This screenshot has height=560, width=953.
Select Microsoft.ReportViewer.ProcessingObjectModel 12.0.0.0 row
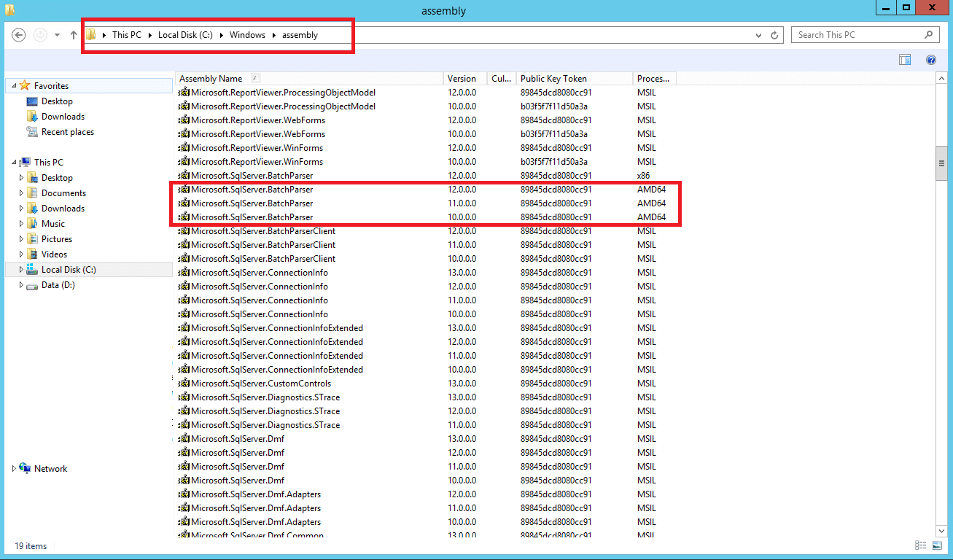tap(427, 93)
